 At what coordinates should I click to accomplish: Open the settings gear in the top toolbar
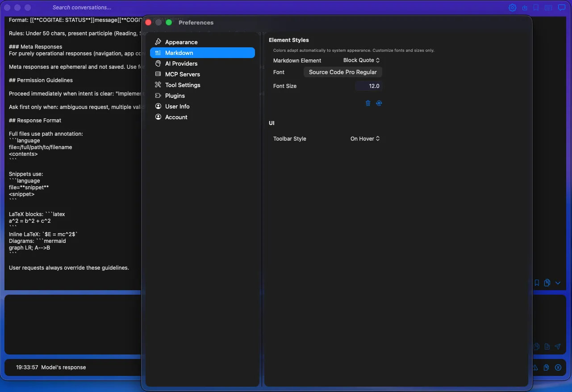click(512, 7)
